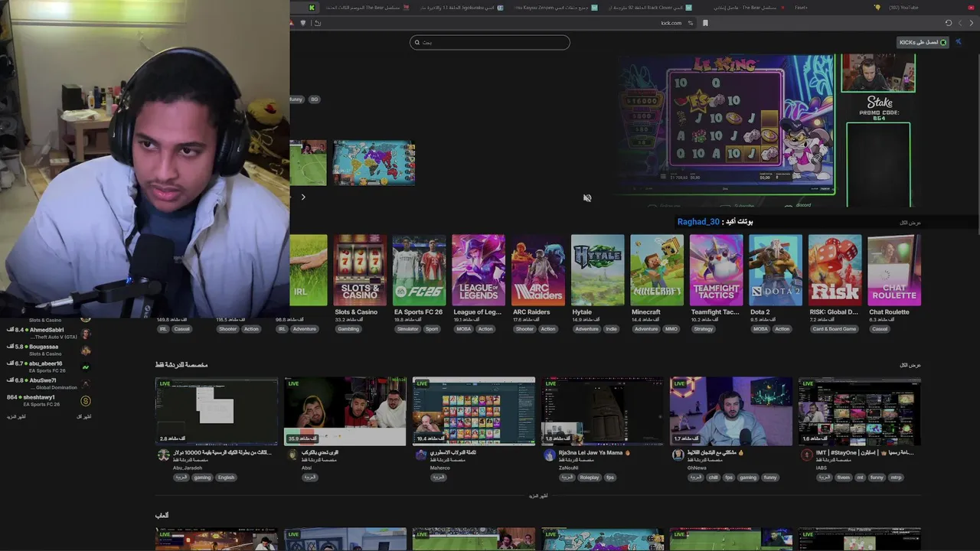
Task: Open the Slots & Casino category cover
Action: click(360, 269)
